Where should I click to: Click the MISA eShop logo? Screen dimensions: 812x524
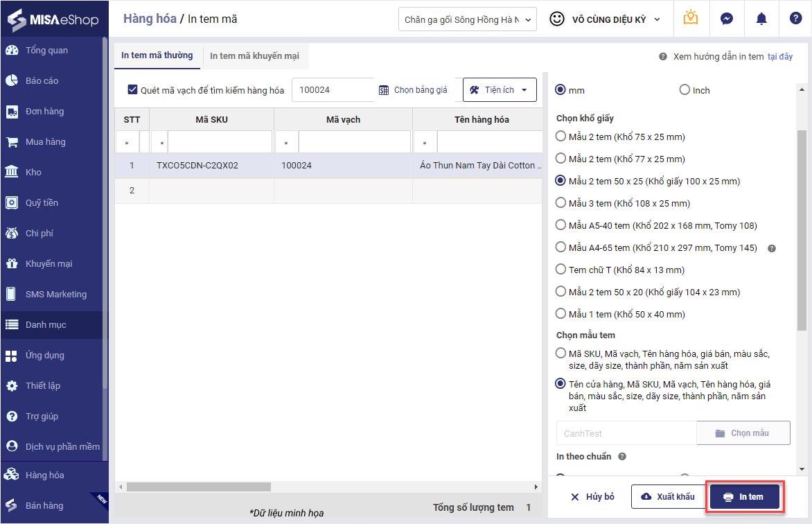(53, 19)
